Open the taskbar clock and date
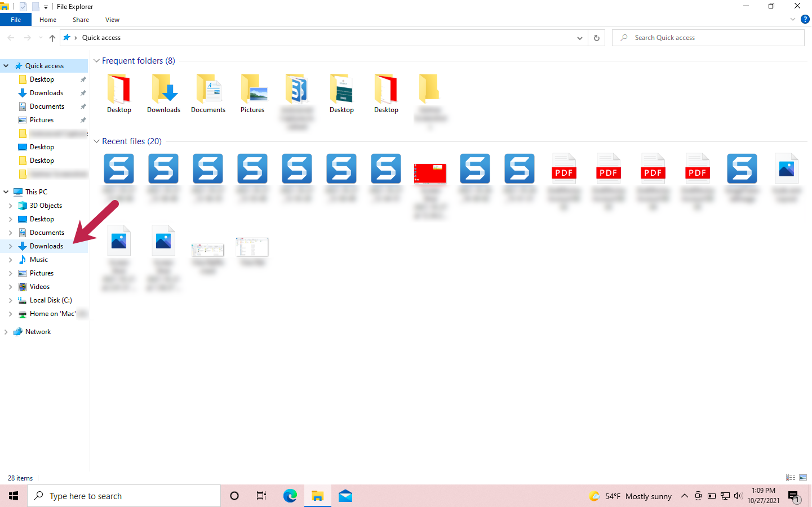Viewport: 812px width, 507px height. tap(764, 496)
